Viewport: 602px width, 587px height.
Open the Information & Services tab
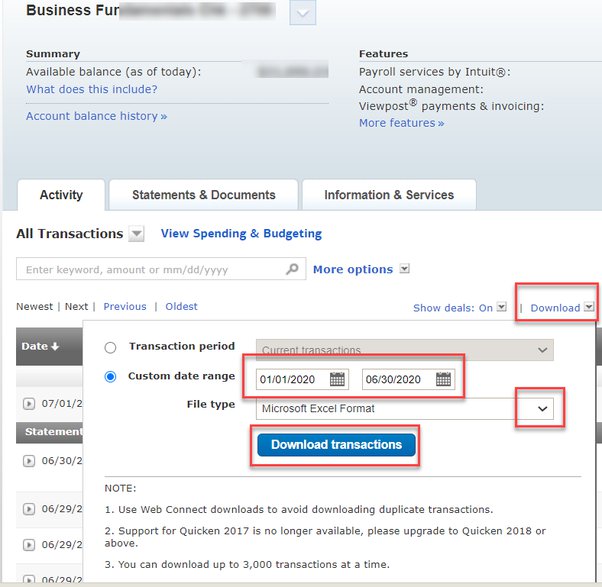click(x=388, y=195)
